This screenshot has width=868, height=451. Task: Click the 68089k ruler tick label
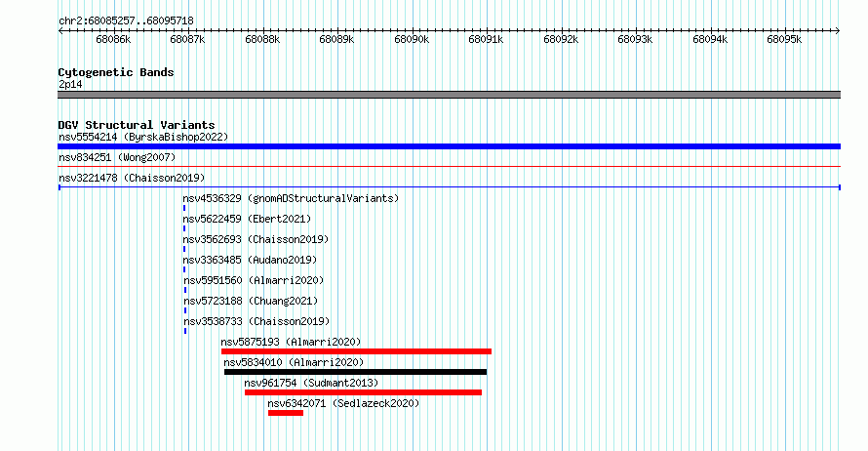pyautogui.click(x=336, y=40)
